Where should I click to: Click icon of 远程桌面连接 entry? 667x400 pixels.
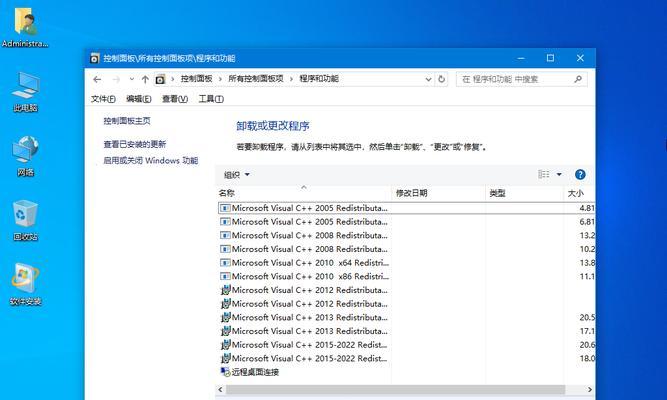[225, 372]
